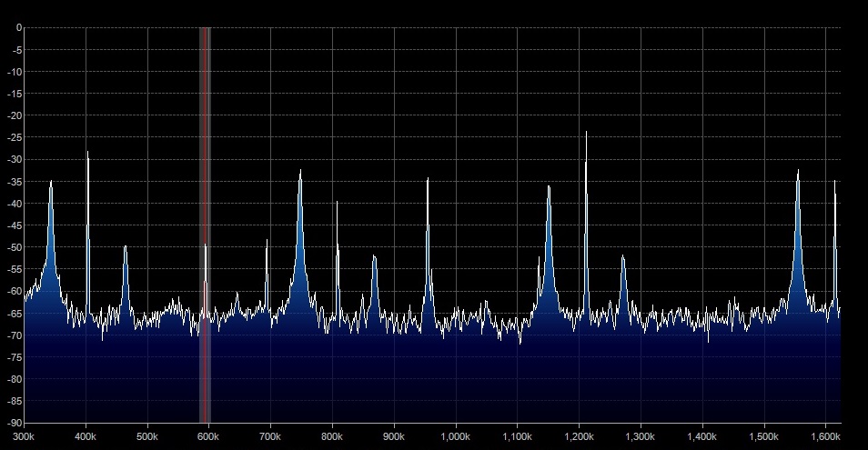The image size is (868, 450).
Task: Click the -30 dB scale label
Action: 15,160
